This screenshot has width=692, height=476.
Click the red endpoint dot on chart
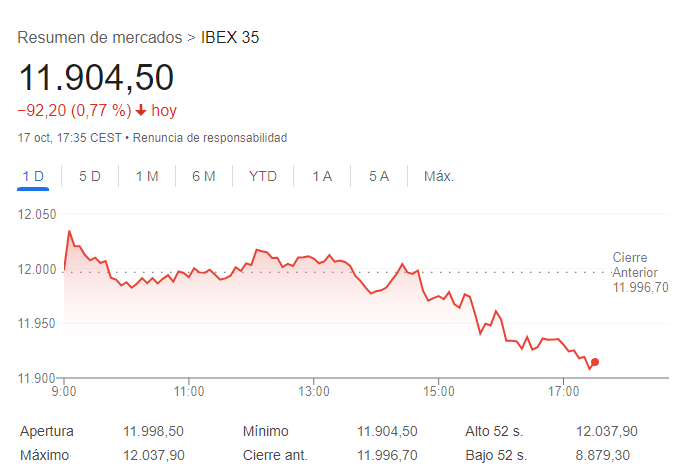(595, 362)
